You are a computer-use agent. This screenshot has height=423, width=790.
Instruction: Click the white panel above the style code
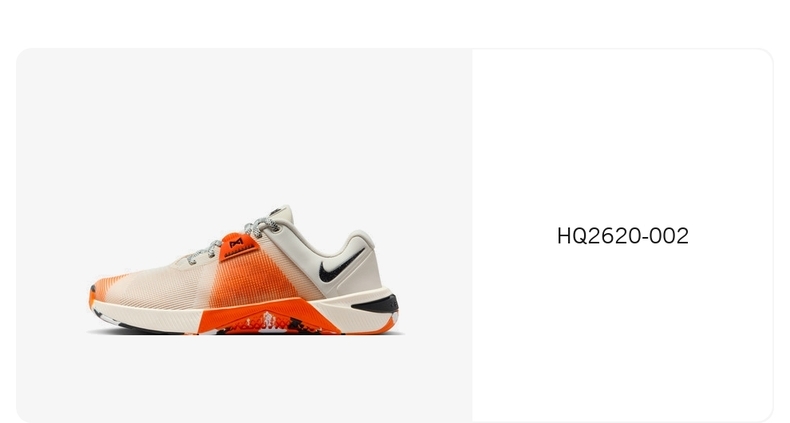click(x=622, y=136)
